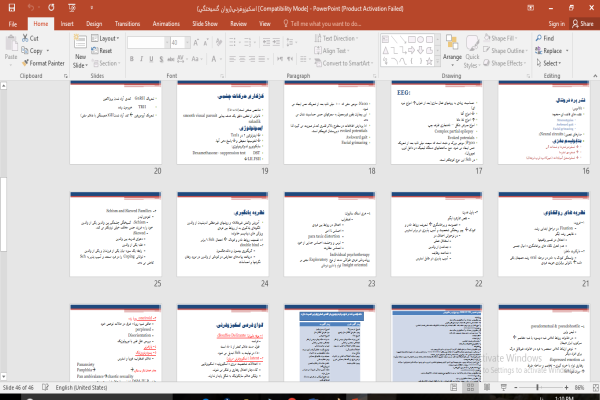Viewport: 600px width, 400px height.
Task: Undo the last action
Action: point(31,8)
